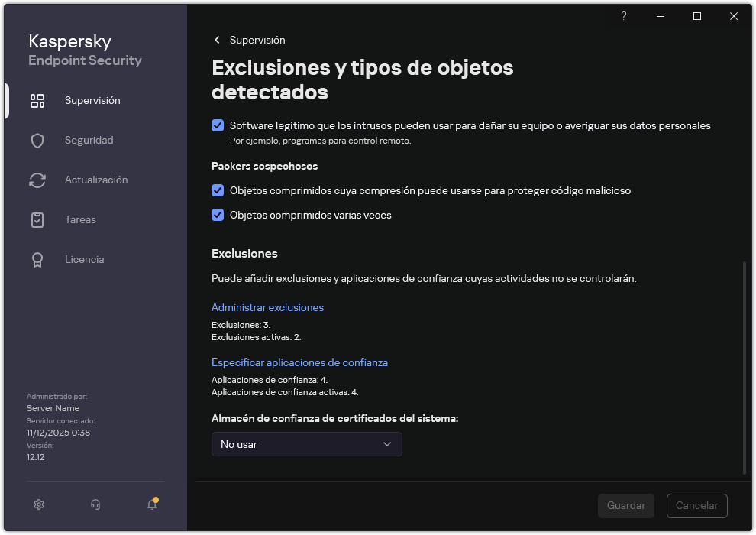Toggle the objetos comprimidos varias veces option
Image resolution: width=756 pixels, height=535 pixels.
pos(218,215)
